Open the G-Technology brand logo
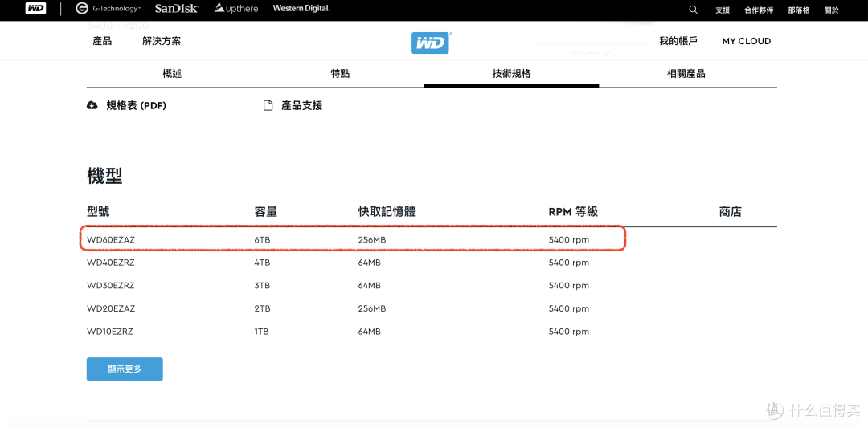This screenshot has width=868, height=428. (108, 9)
